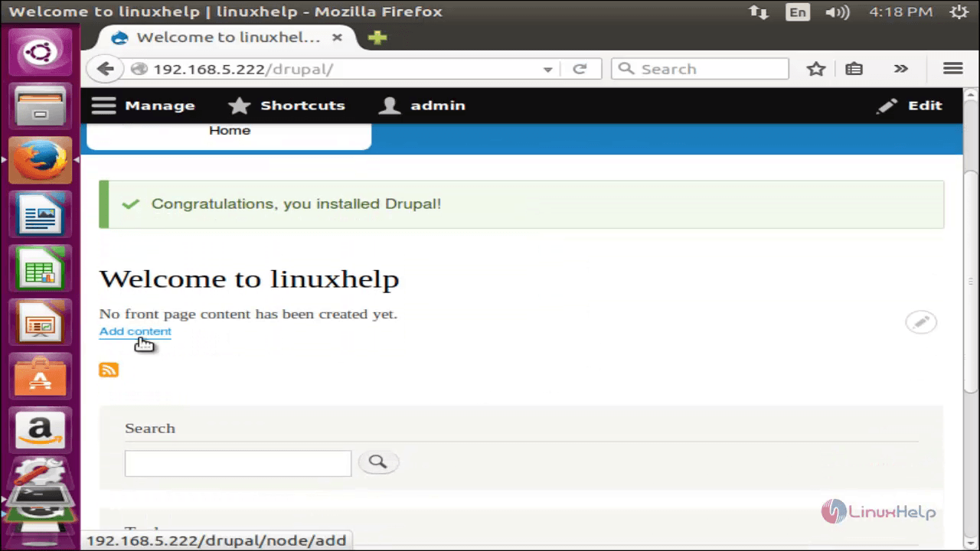
Task: Click the Firefox launcher icon
Action: click(40, 160)
